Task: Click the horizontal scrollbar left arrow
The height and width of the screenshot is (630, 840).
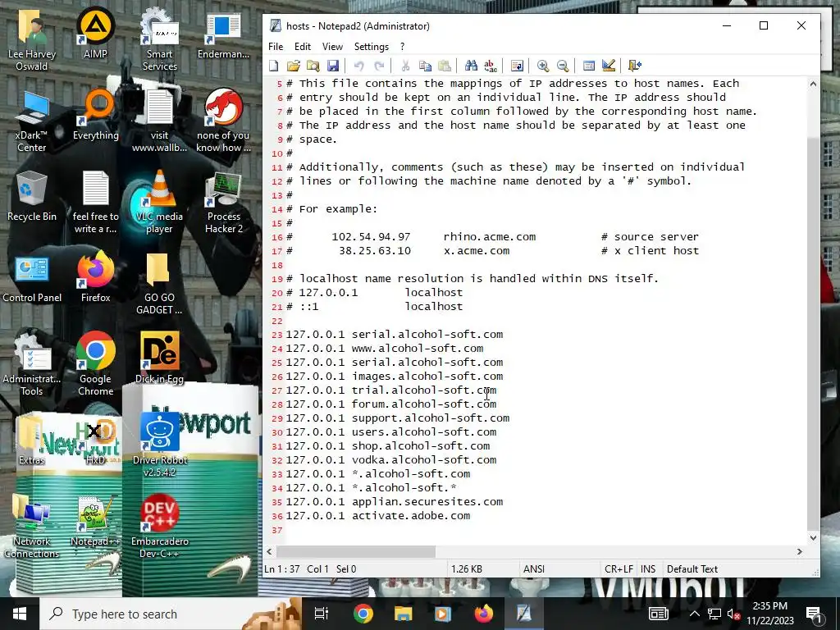Action: click(x=269, y=551)
